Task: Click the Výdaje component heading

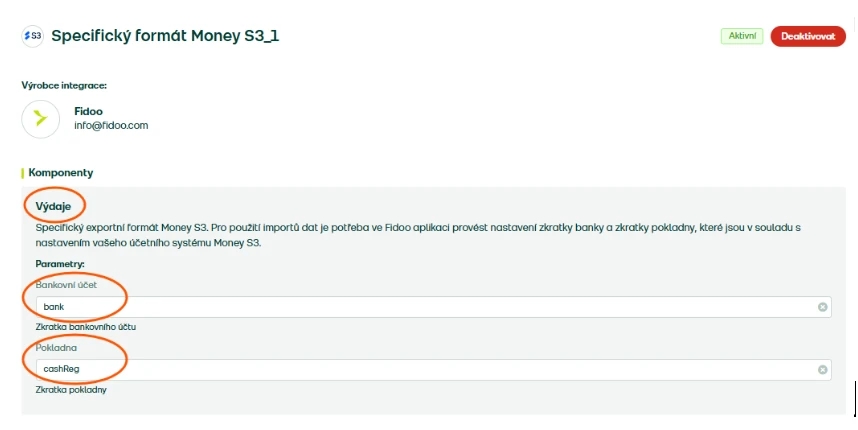Action: pyautogui.click(x=53, y=207)
